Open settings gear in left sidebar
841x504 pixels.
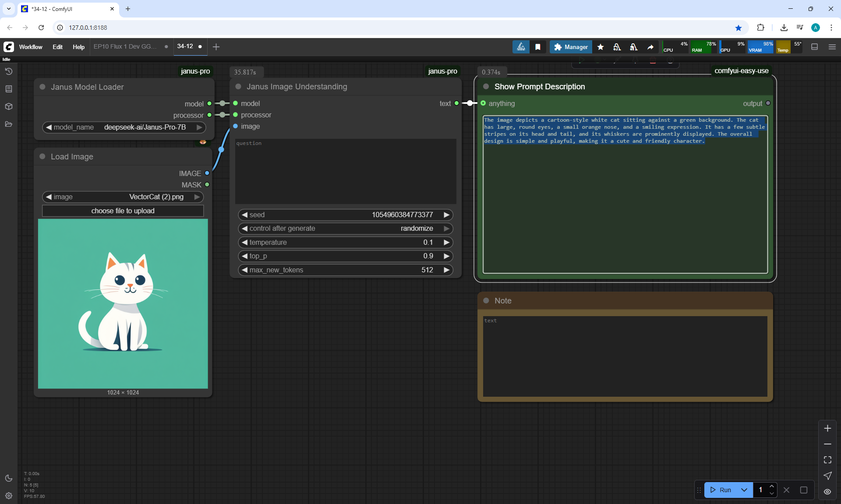tap(9, 496)
